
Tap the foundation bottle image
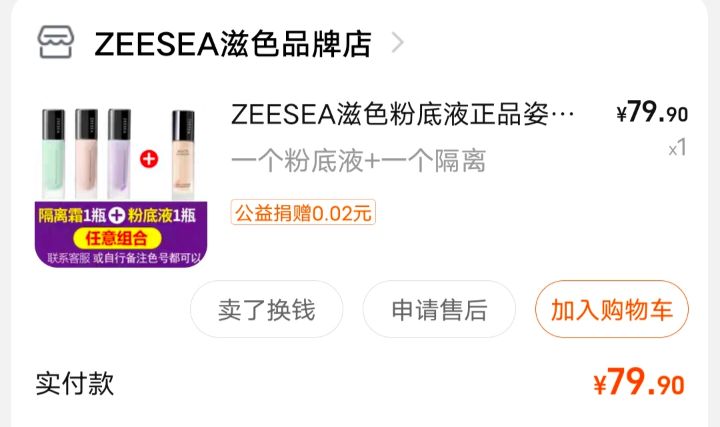pyautogui.click(x=183, y=154)
